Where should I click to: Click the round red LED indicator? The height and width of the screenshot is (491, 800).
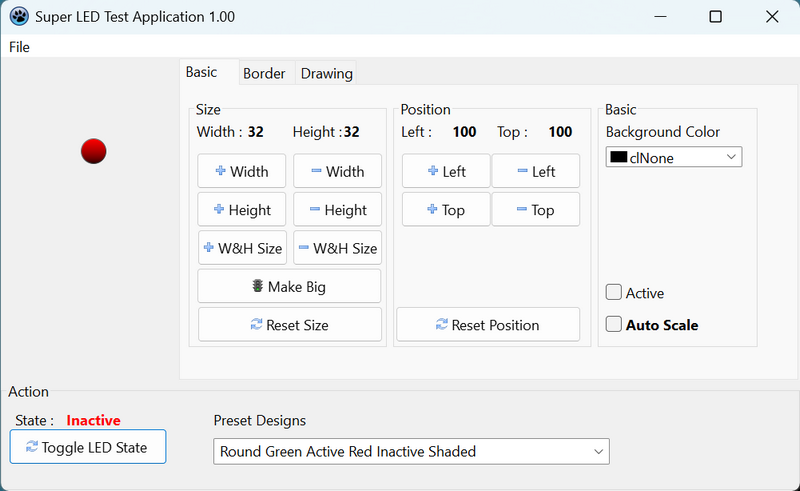(93, 151)
